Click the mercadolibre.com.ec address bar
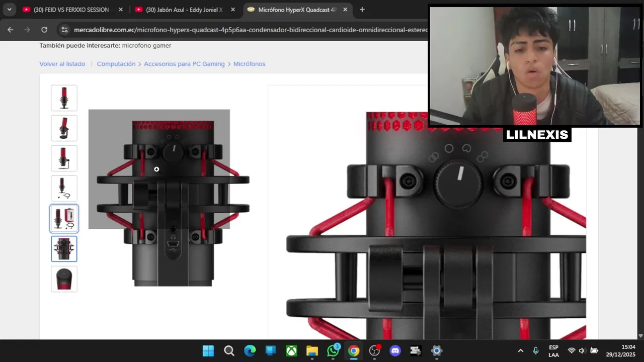 point(251,30)
